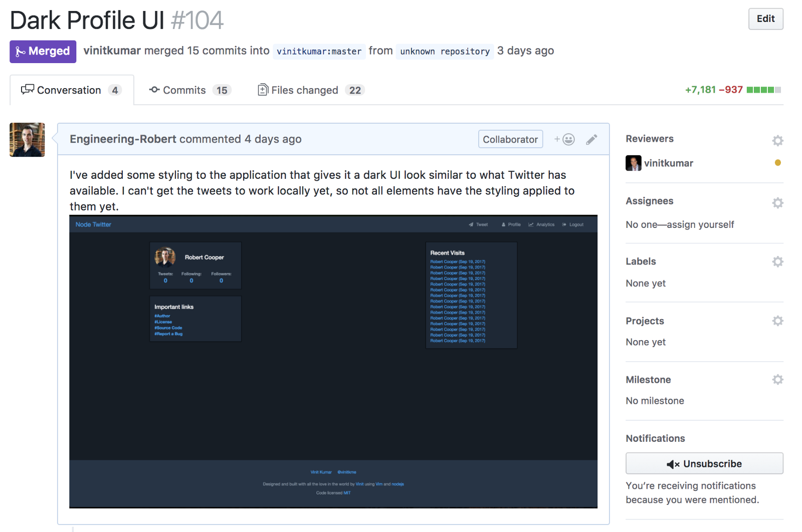Switch to the Commits tab

(190, 90)
